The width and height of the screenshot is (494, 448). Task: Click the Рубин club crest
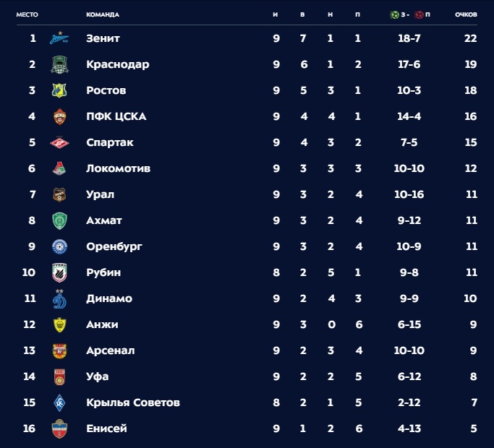(x=59, y=272)
